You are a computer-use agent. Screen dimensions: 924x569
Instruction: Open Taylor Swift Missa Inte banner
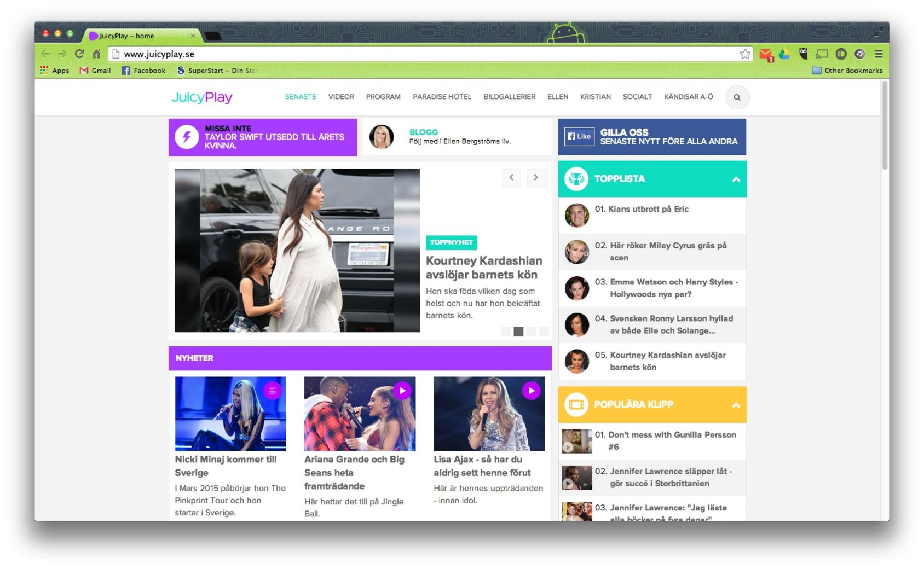pos(263,137)
